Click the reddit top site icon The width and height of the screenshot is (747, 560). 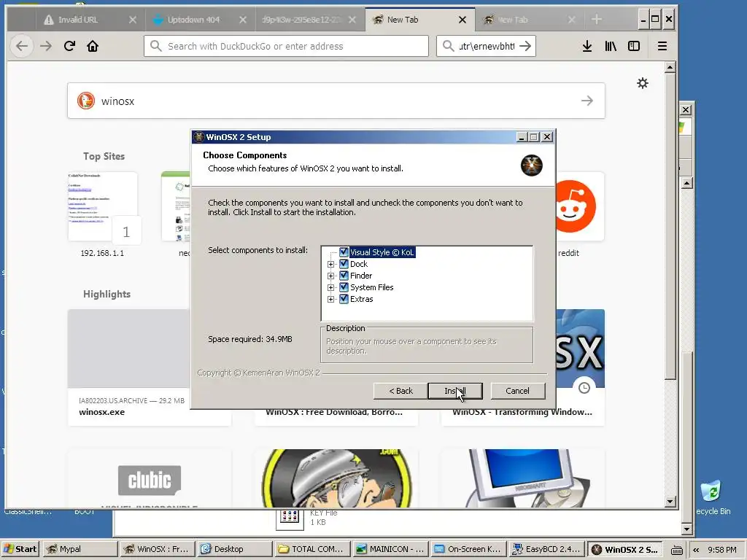pos(575,206)
